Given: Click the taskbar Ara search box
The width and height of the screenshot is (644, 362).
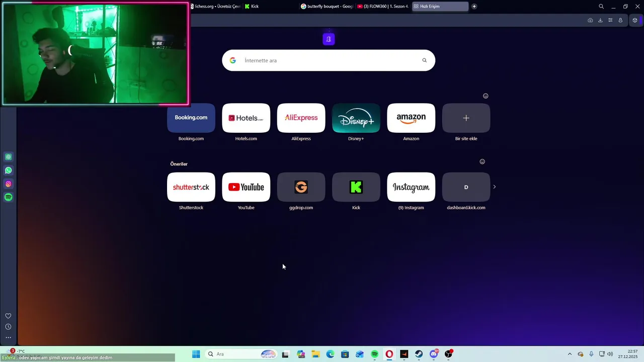Looking at the screenshot, I should point(241,354).
